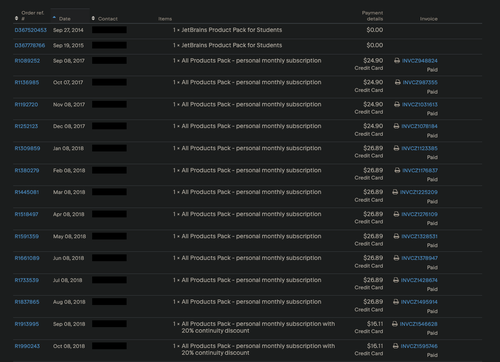The width and height of the screenshot is (500, 362).
Task: Print invoice for the Dec 08, 2017 order
Action: (x=396, y=126)
